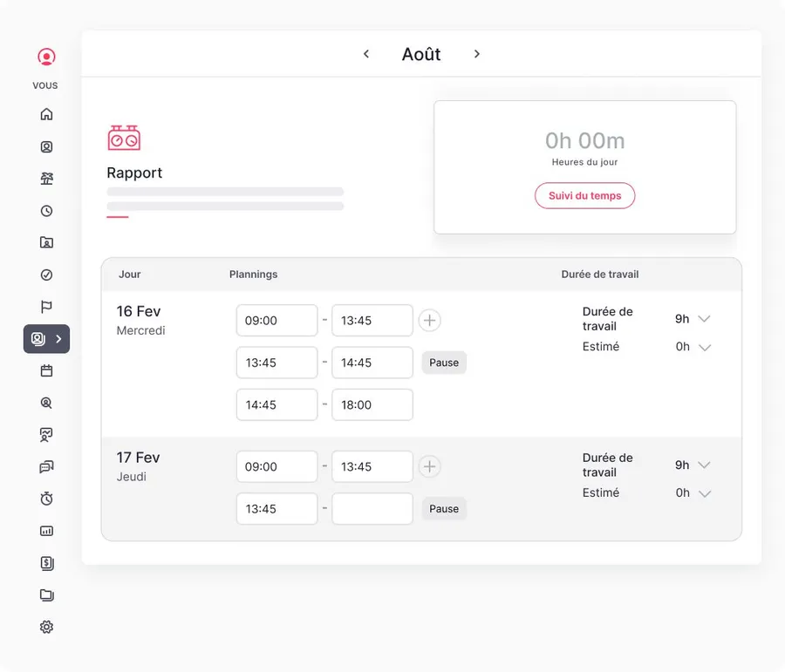Viewport: 785px width, 672px height.
Task: Click the 0h 00m hours counter
Action: click(x=584, y=140)
